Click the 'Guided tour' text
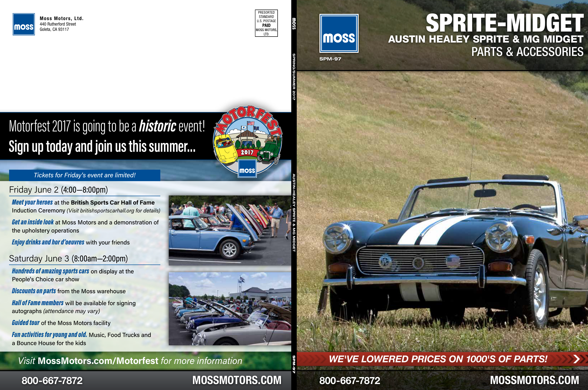This screenshot has width=588, height=390. click(x=26, y=323)
